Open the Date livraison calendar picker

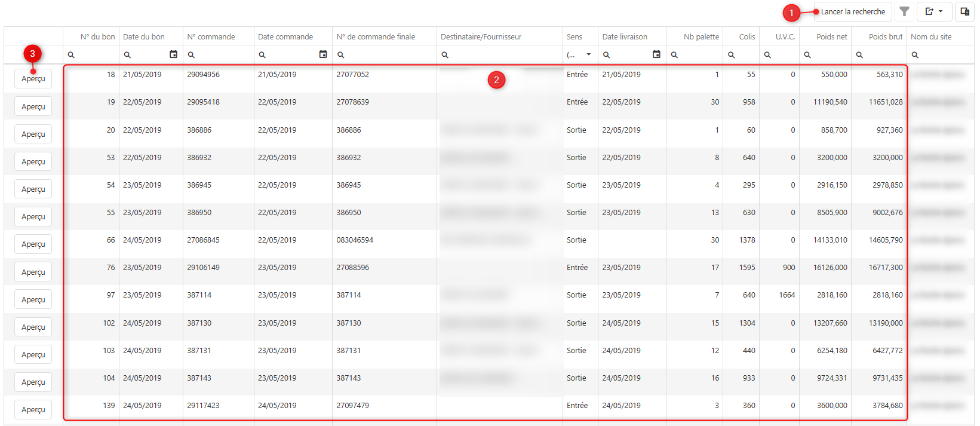coord(656,54)
